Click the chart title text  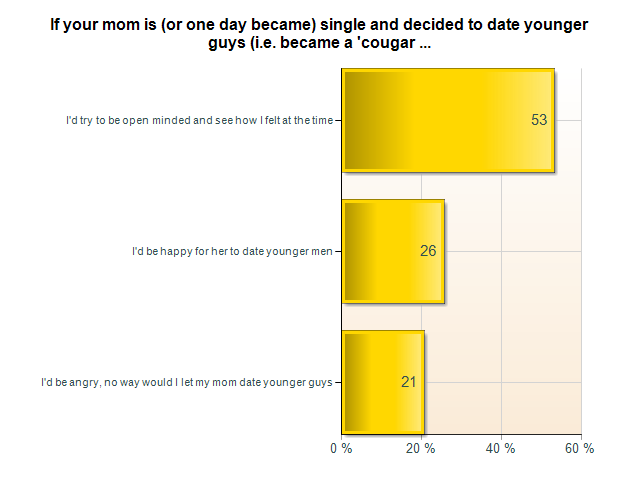pos(319,33)
